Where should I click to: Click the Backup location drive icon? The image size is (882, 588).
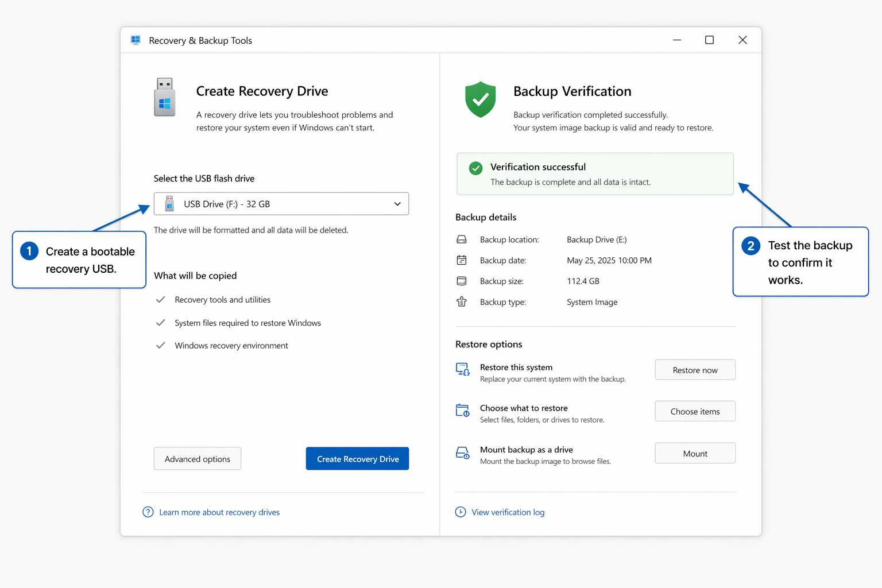[x=462, y=239]
